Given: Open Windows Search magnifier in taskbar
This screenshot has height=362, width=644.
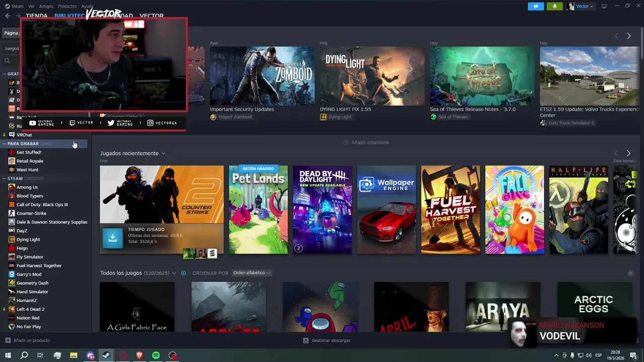Looking at the screenshot, I should (24, 355).
